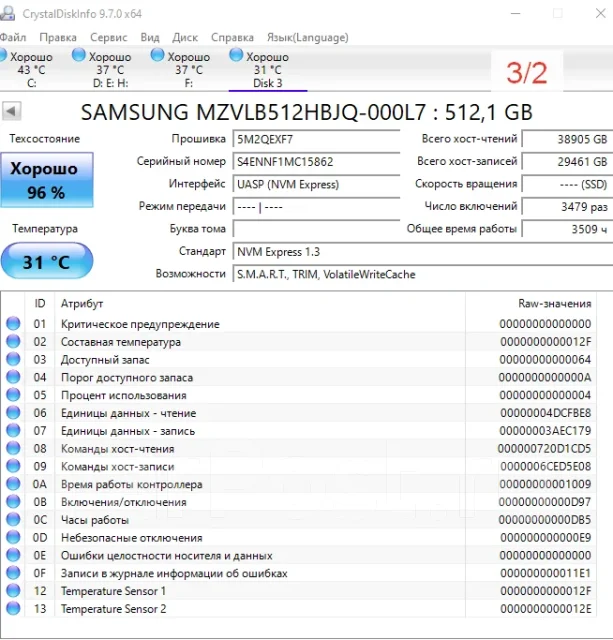
Task: Click status icon for attribute 02 Составная температура
Action: [x=13, y=342]
